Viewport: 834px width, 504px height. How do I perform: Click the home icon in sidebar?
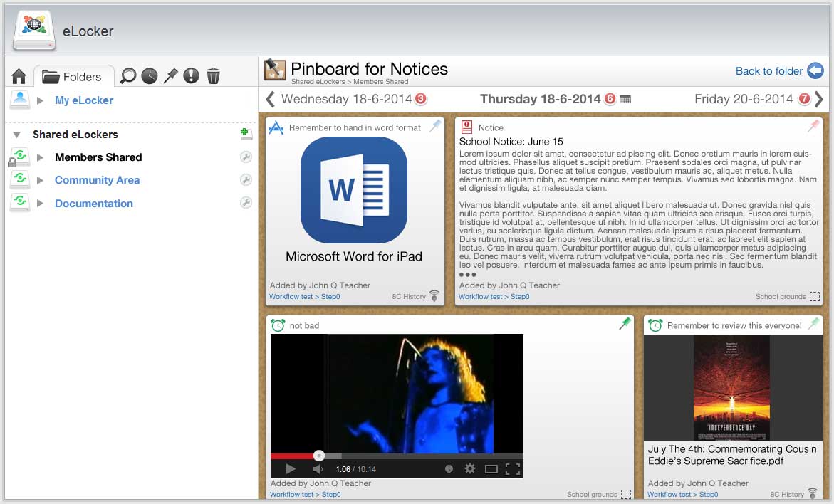click(x=19, y=76)
